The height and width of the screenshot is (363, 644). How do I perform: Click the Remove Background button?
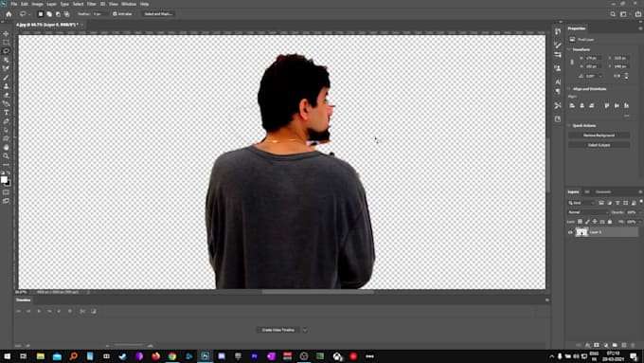[599, 136]
